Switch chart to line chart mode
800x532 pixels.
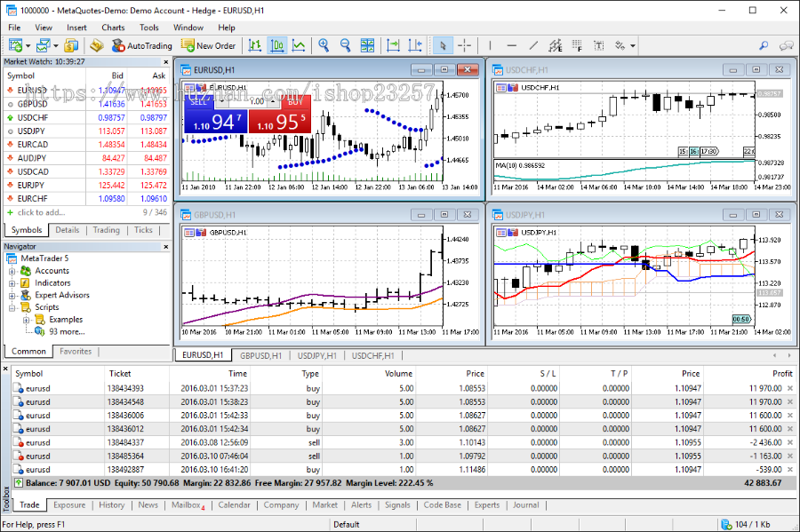pos(299,46)
